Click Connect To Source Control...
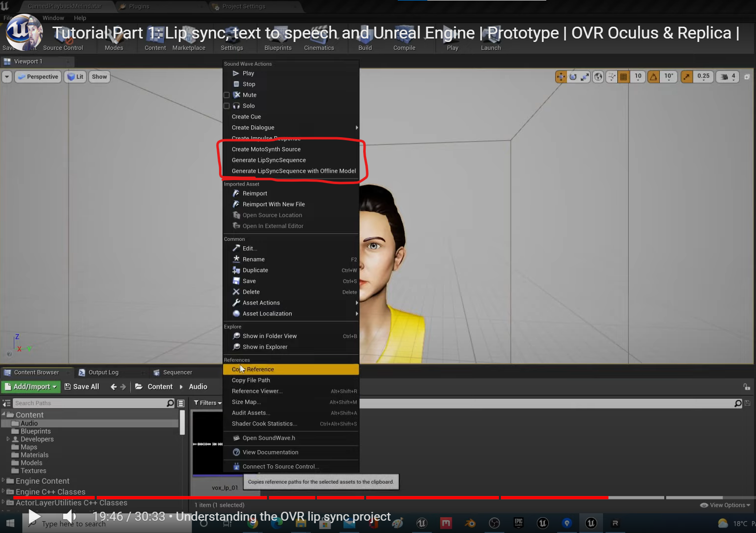The image size is (756, 533). click(x=291, y=466)
